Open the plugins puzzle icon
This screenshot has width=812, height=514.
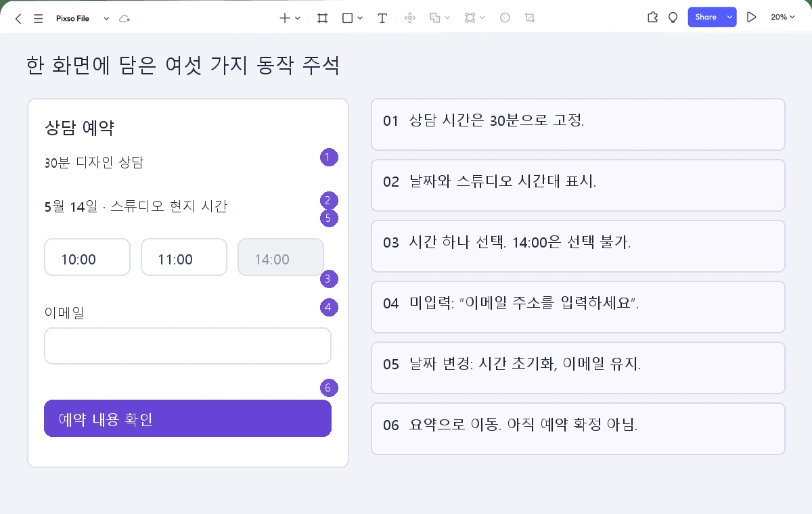tap(652, 18)
